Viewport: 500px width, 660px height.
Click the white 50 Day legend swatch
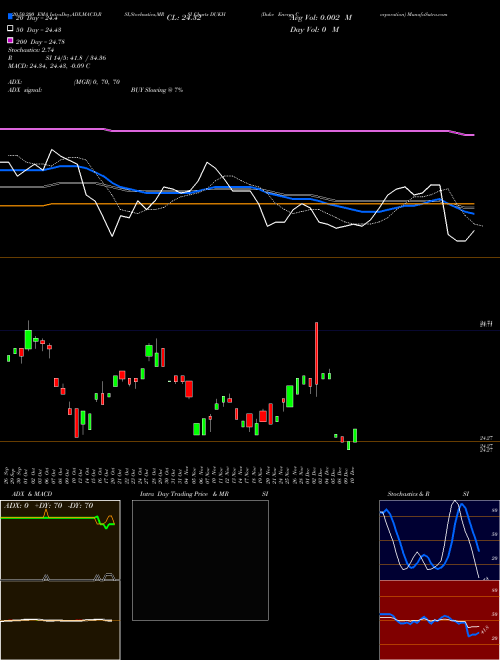point(10,28)
